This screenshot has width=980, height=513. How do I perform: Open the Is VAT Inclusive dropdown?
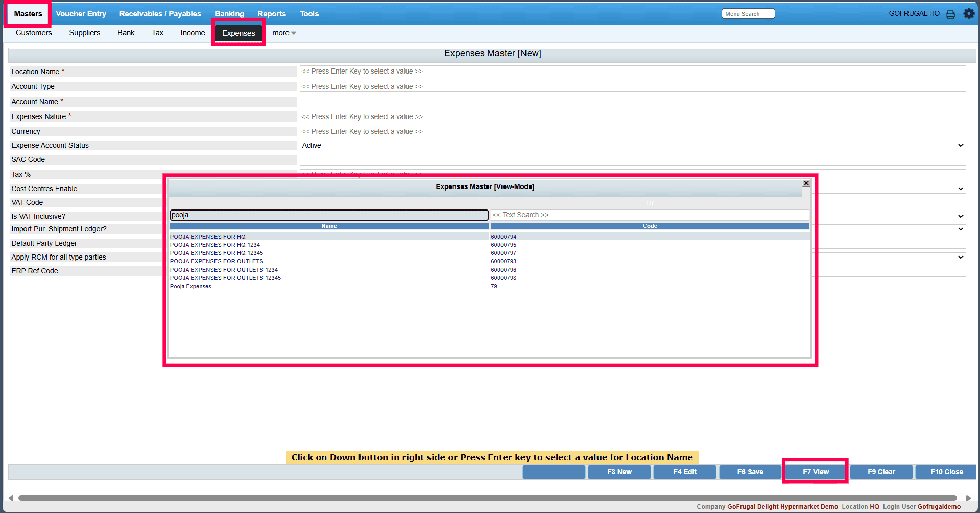[x=961, y=216]
